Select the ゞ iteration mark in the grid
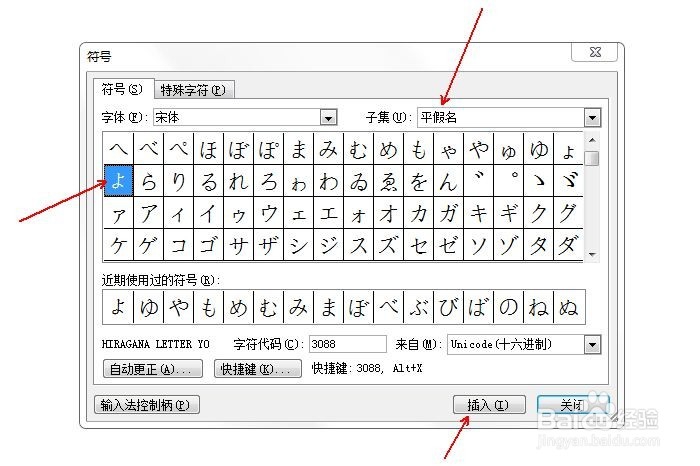Screen dimensions: 700x466 tap(568, 181)
